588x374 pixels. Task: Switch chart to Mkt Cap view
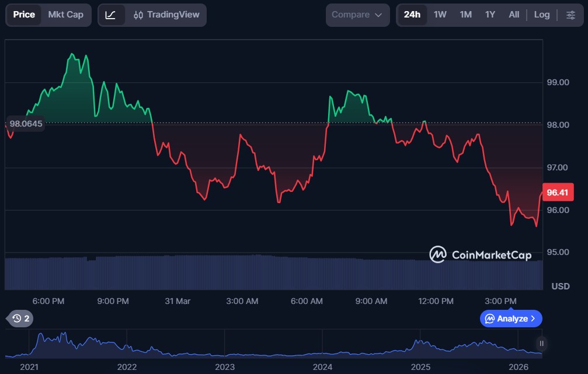(x=65, y=15)
